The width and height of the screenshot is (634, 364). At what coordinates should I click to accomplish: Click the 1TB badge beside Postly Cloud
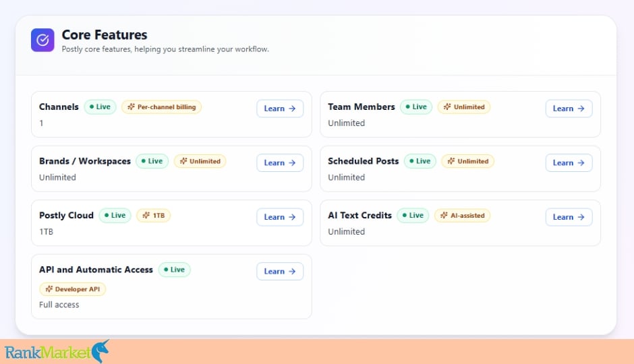click(153, 215)
